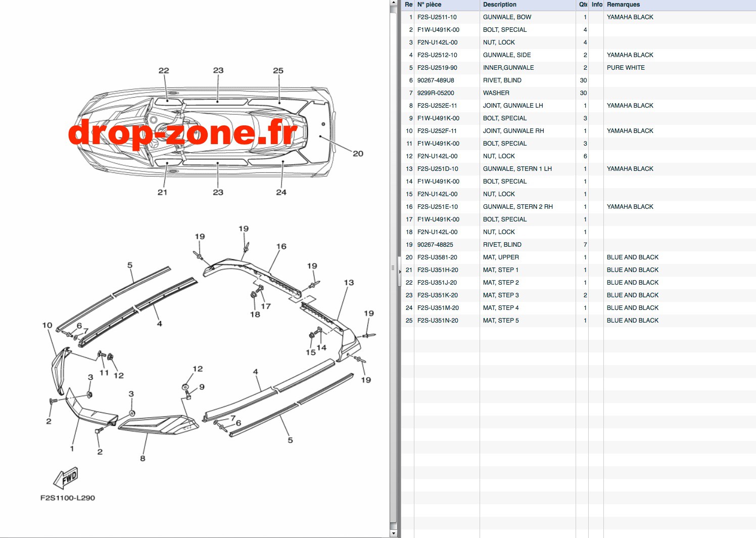Select MAT, STEP 1 row
Screen dimensions: 756x538
point(579,270)
